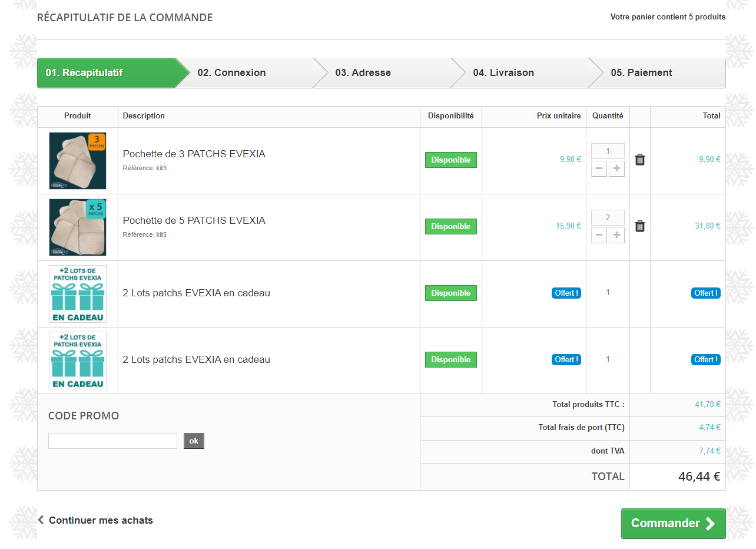The height and width of the screenshot is (549, 756).
Task: Focus the Code Promo text field
Action: [x=112, y=441]
